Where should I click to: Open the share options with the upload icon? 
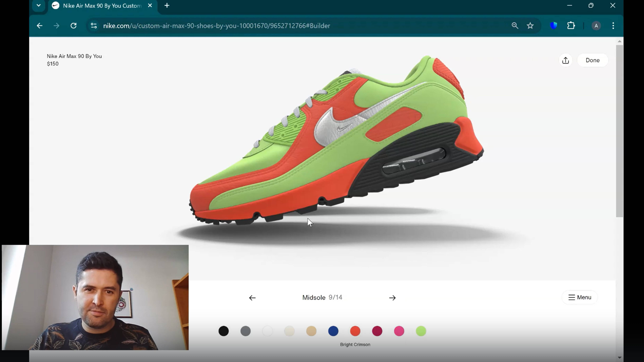[566, 60]
